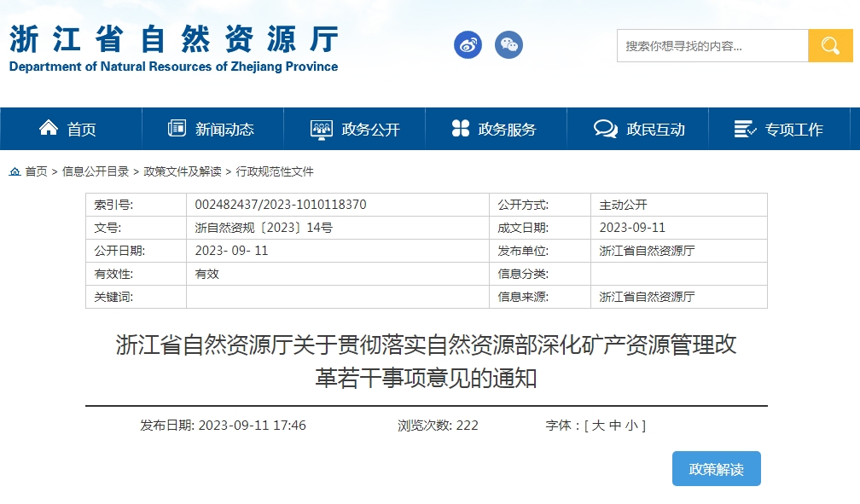Set font size to 中
Screen dimensions: 860x504
[x=615, y=426]
